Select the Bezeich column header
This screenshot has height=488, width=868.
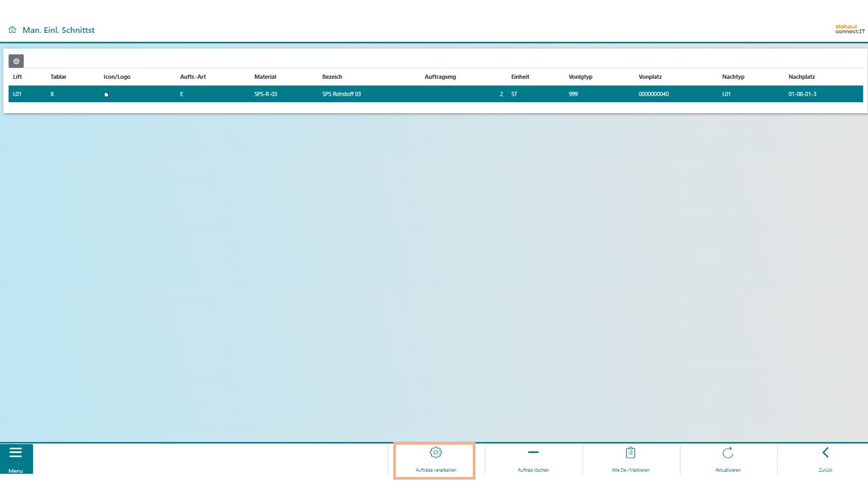tap(332, 77)
